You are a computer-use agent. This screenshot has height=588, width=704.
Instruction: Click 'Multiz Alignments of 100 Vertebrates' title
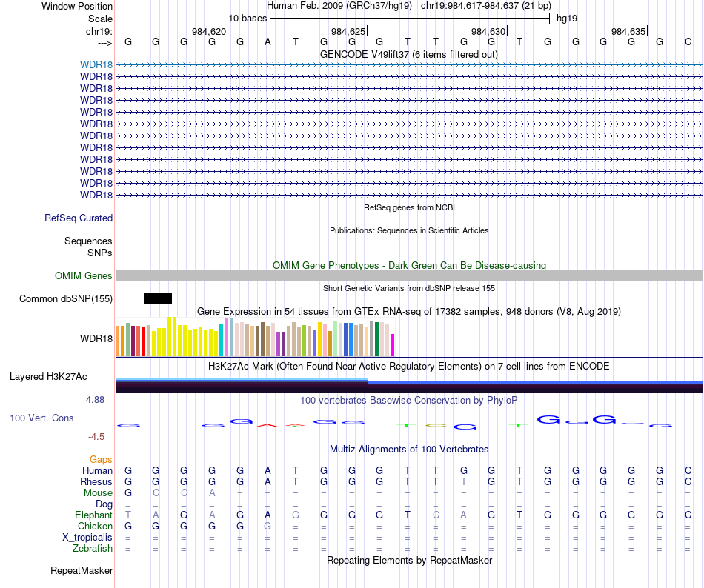pyautogui.click(x=409, y=449)
